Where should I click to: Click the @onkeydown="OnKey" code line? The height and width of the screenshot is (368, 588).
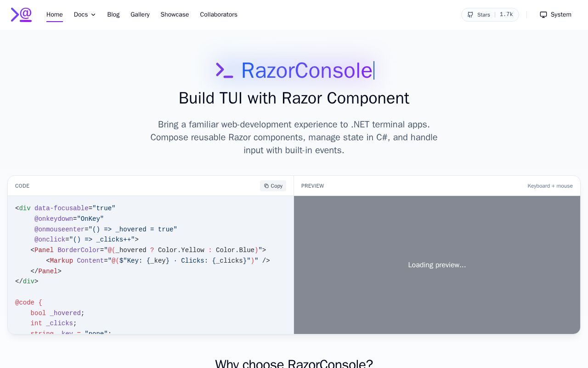69,219
